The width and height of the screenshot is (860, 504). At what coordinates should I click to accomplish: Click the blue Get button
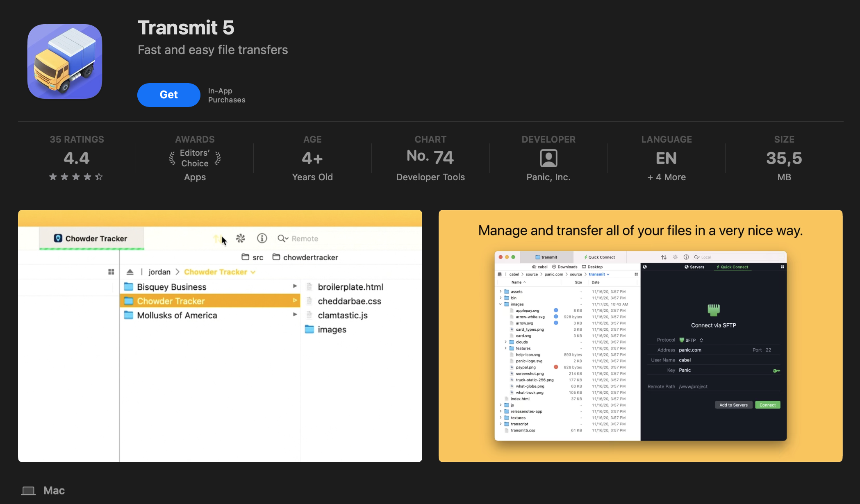point(169,95)
